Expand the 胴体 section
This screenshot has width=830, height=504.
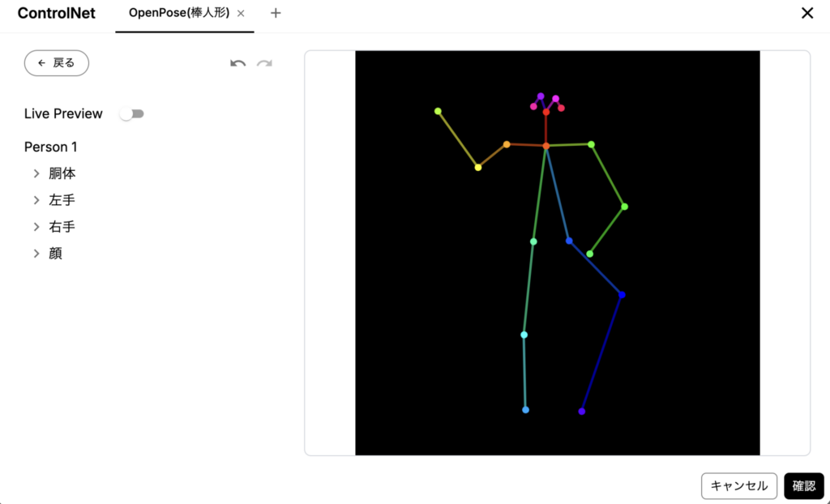tap(36, 173)
